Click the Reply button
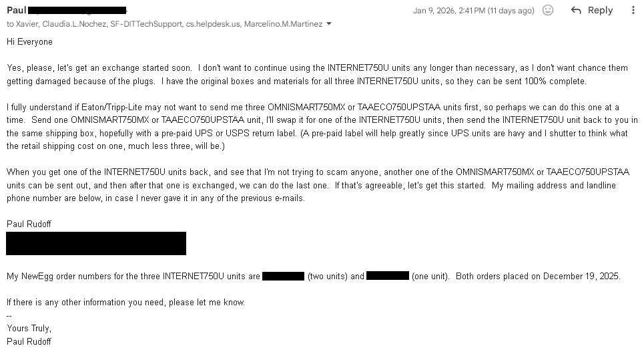 tap(592, 10)
